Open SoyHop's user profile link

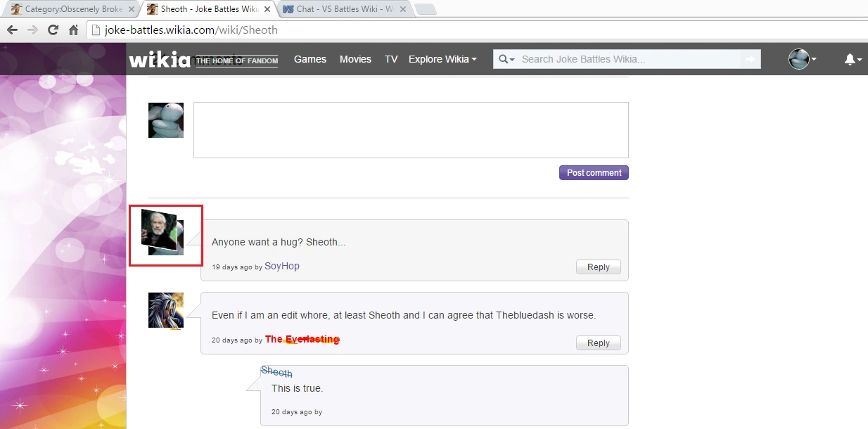coord(282,267)
